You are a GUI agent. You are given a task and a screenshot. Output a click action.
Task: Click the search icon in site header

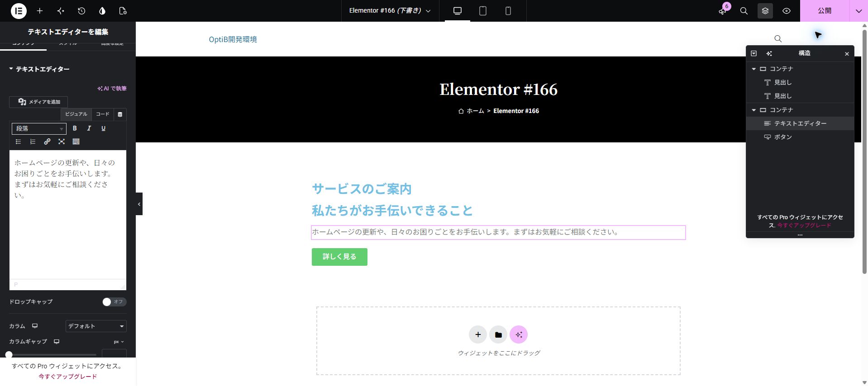(778, 39)
